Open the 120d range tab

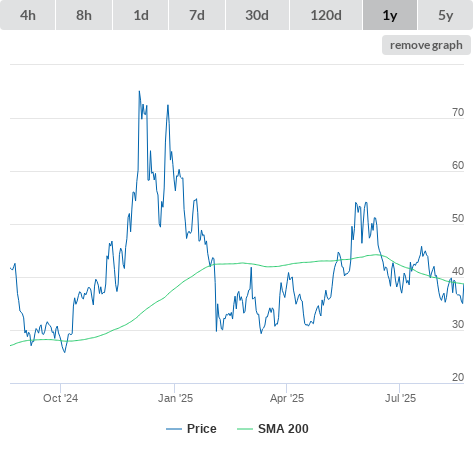tap(326, 15)
